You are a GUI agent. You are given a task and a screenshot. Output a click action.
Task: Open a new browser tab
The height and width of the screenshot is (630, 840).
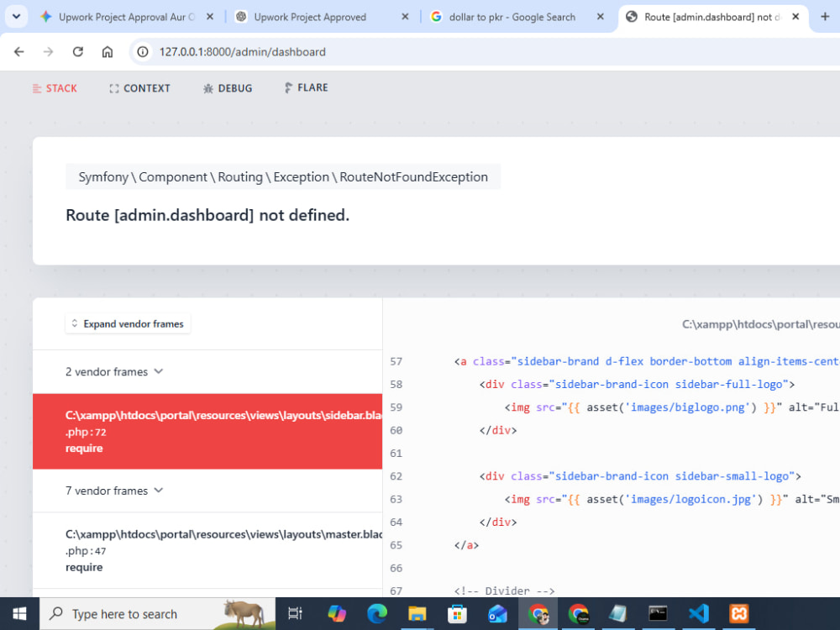pyautogui.click(x=825, y=17)
